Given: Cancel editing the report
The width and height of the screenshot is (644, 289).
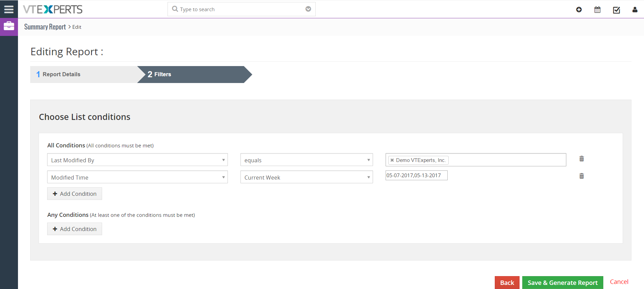Looking at the screenshot, I should [619, 282].
